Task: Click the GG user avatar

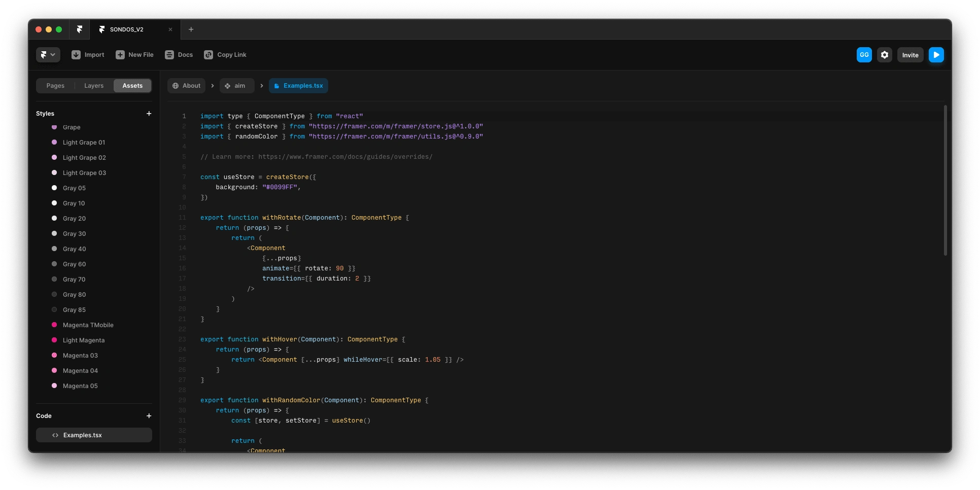Action: (864, 55)
